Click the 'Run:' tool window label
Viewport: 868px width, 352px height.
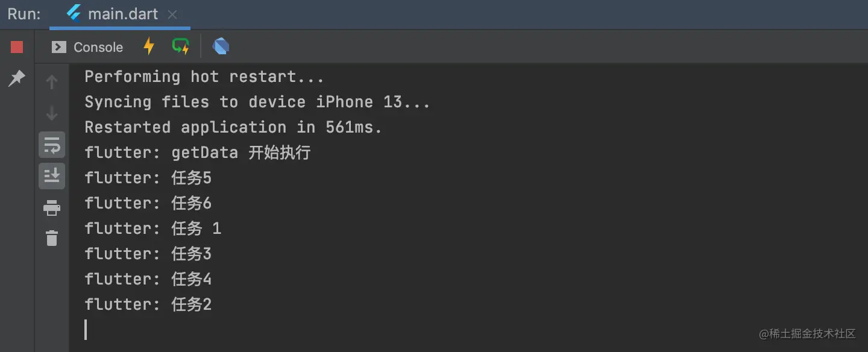coord(24,14)
